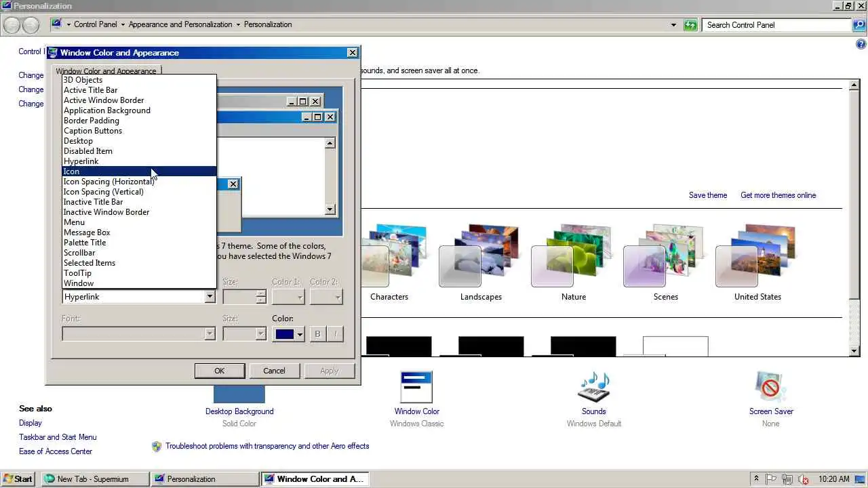This screenshot has height=488, width=868.
Task: Open the Font dropdown in appearance dialog
Action: pyautogui.click(x=139, y=334)
